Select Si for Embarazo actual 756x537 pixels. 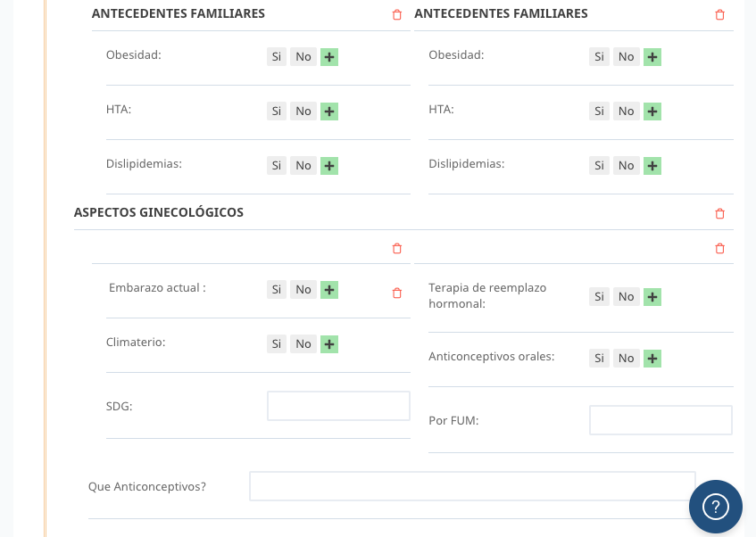coord(277,290)
